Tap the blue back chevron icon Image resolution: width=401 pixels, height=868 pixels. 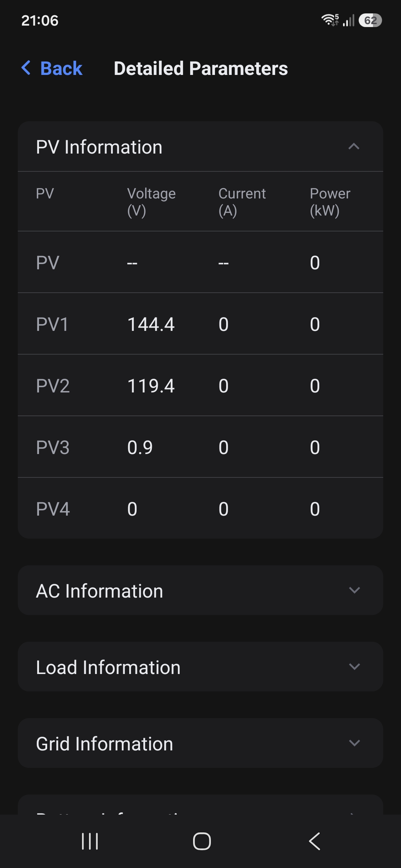[x=26, y=68]
